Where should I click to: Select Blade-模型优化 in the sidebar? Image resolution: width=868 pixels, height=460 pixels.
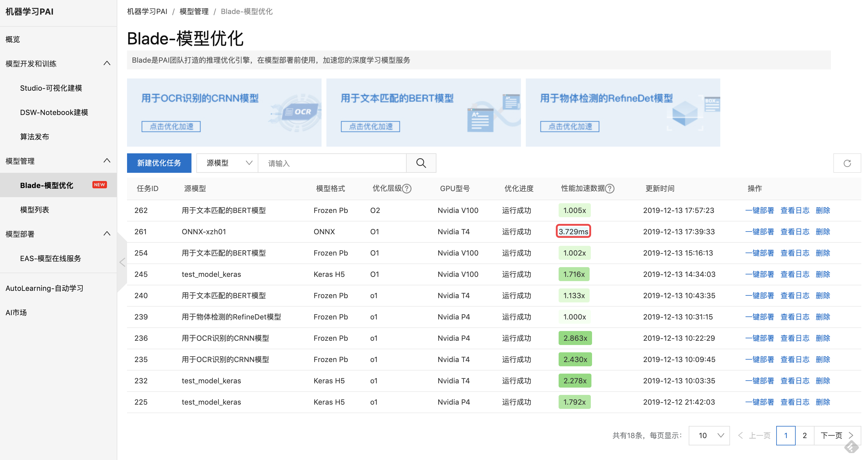coord(58,185)
